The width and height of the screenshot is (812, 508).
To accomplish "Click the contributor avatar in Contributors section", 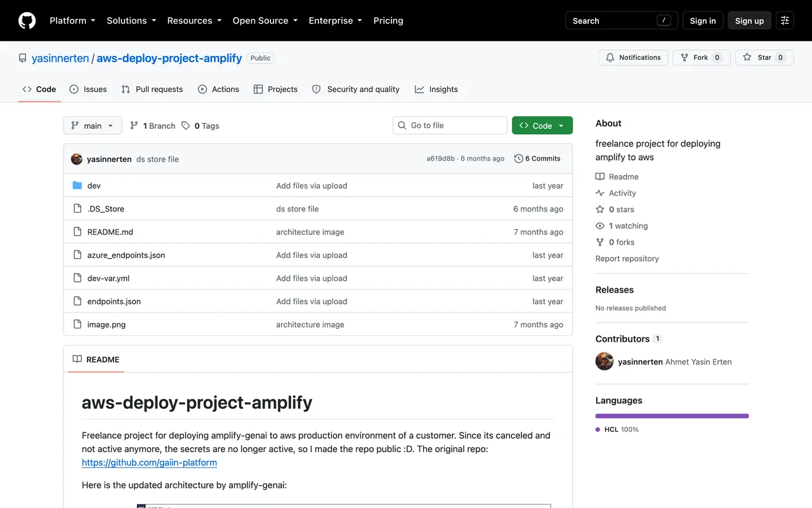I will pyautogui.click(x=605, y=361).
